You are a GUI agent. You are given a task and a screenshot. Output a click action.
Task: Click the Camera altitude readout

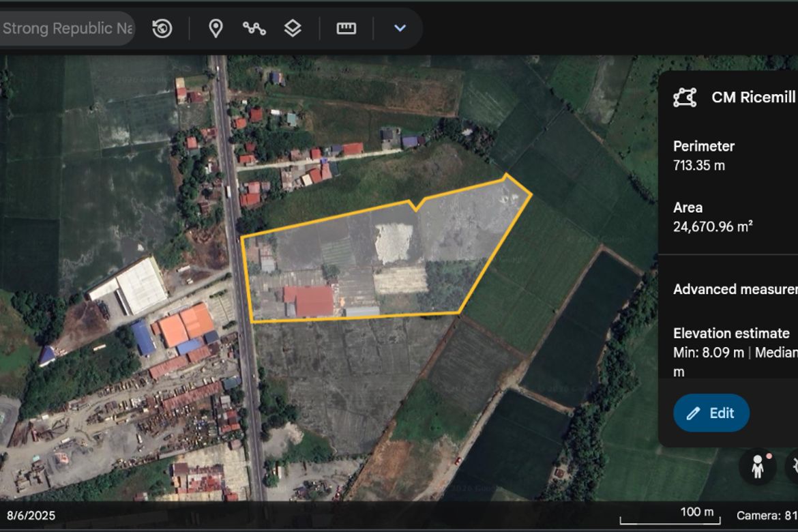pyautogui.click(x=767, y=516)
